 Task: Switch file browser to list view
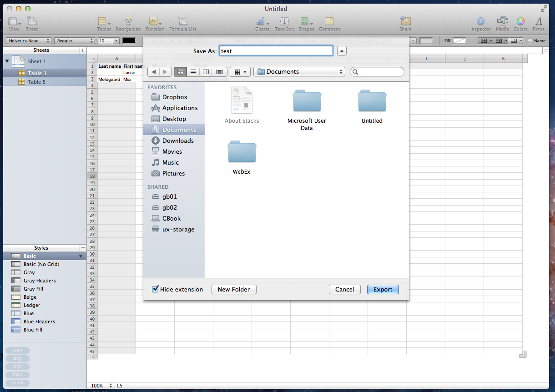click(193, 72)
